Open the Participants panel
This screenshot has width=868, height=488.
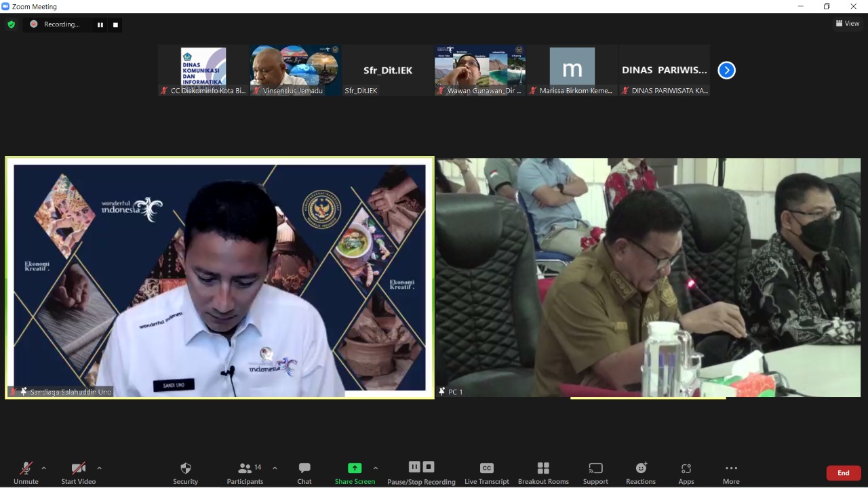(x=245, y=472)
